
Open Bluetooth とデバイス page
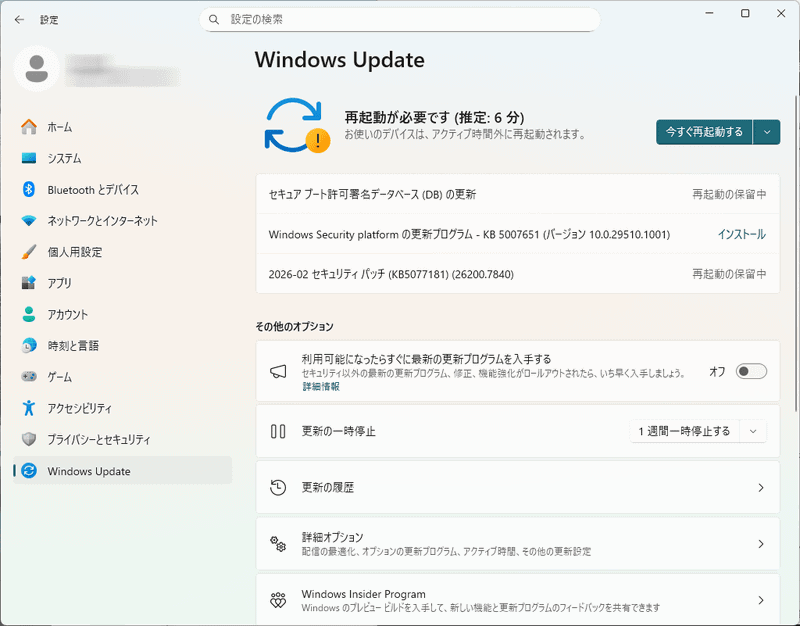[x=122, y=189]
